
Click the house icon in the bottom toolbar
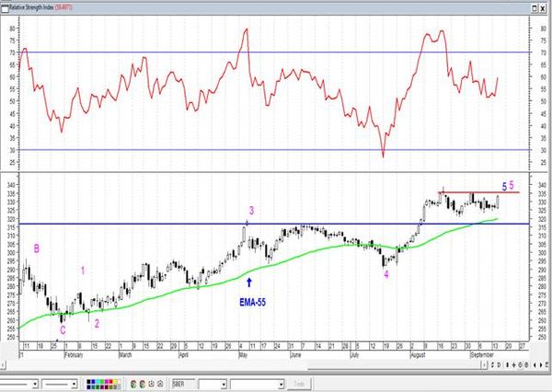point(160,384)
